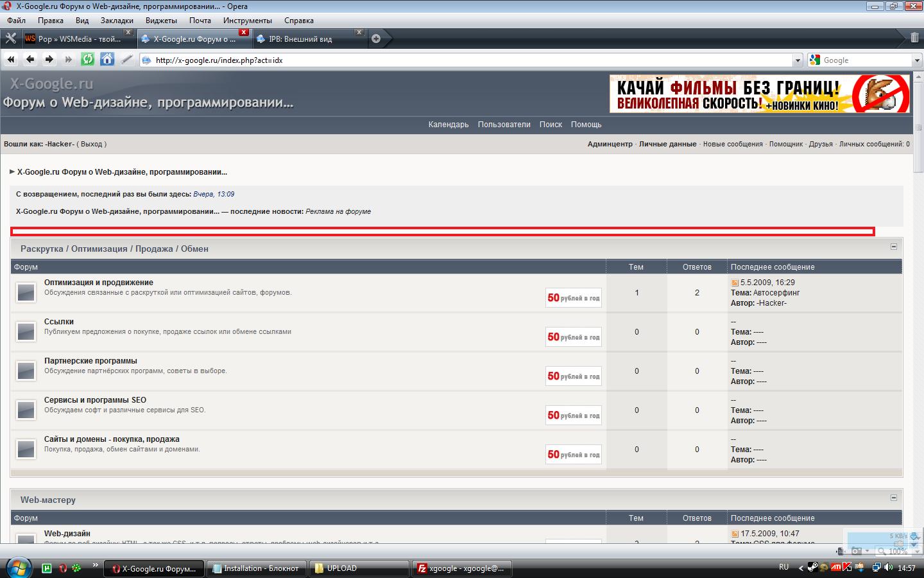Go forward with the right arrow button
Screen dimensions: 924x578
coord(49,60)
